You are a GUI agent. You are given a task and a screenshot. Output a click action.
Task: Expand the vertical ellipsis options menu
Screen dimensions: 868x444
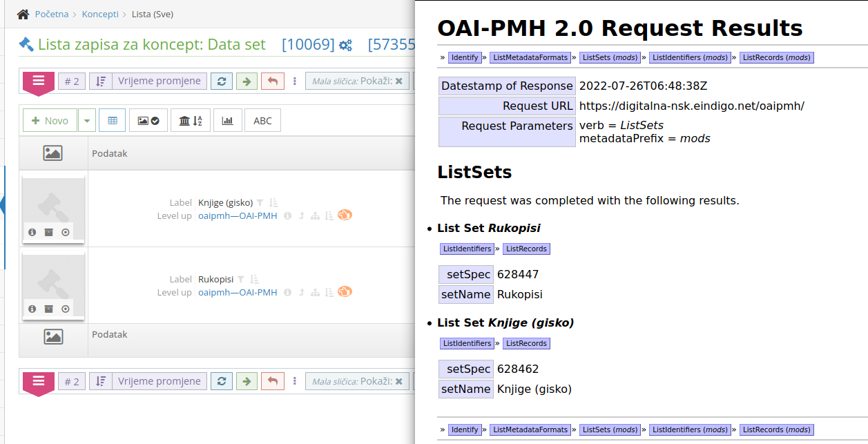pyautogui.click(x=295, y=81)
